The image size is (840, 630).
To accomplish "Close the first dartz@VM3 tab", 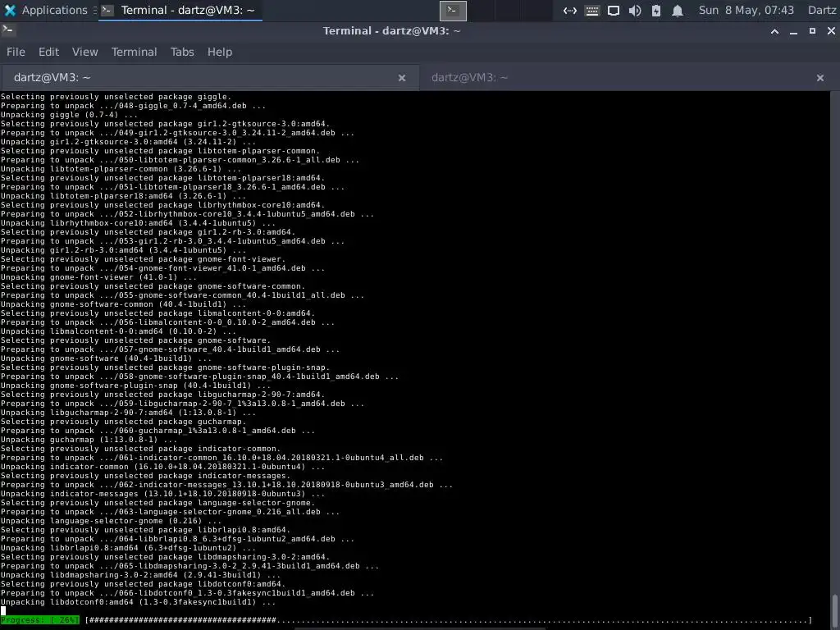I will point(402,78).
